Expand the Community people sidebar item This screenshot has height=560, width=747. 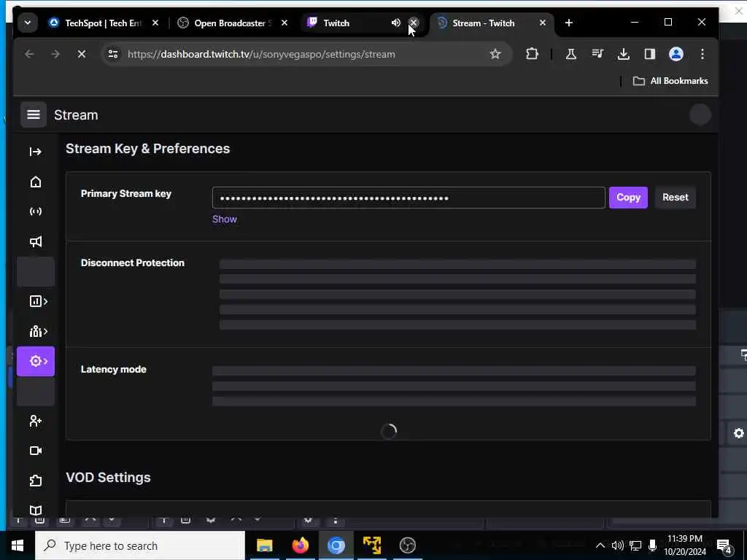[x=38, y=332]
